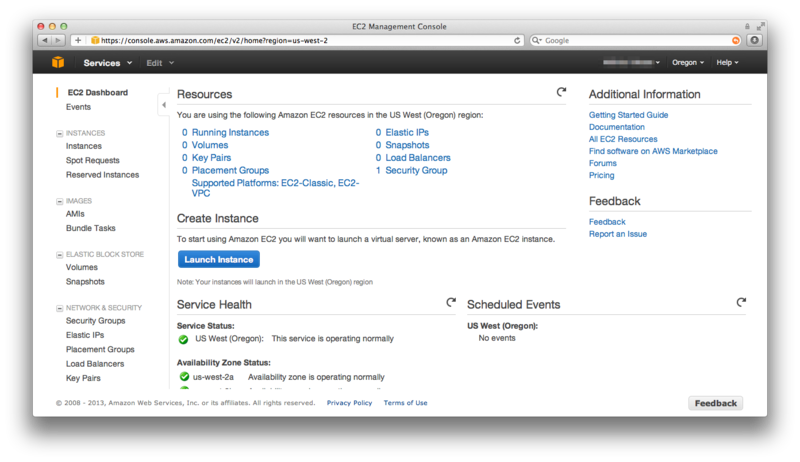Open the Documentation link
This screenshot has width=800, height=462.
tap(616, 127)
